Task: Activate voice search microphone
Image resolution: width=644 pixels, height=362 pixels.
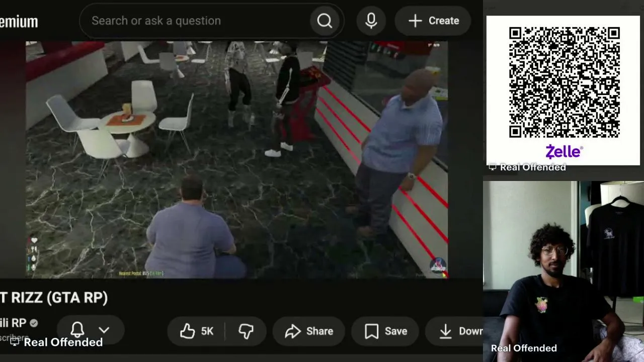Action: tap(371, 21)
